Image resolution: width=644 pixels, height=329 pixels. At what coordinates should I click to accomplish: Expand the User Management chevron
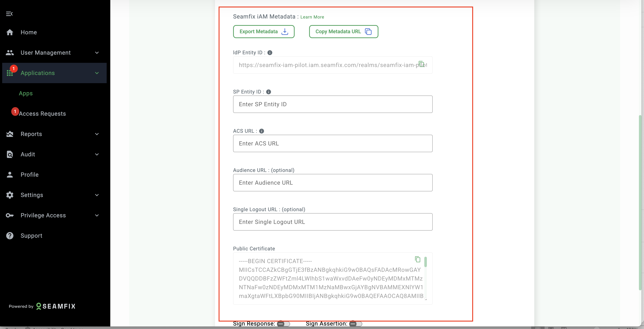tap(97, 52)
